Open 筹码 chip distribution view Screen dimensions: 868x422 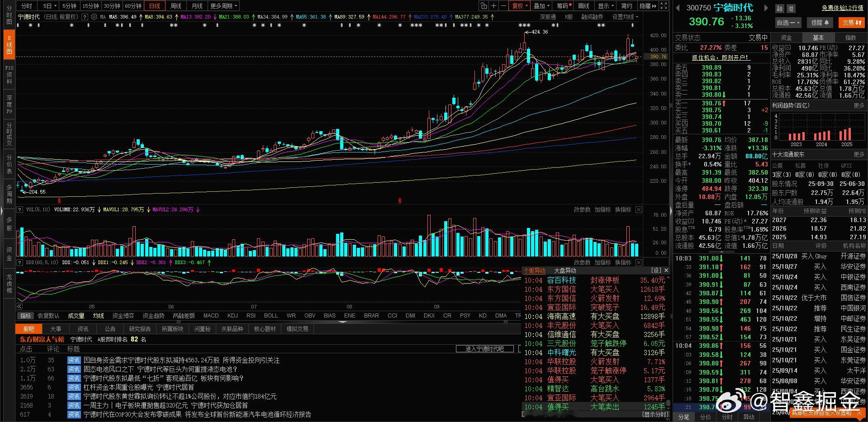564,6
